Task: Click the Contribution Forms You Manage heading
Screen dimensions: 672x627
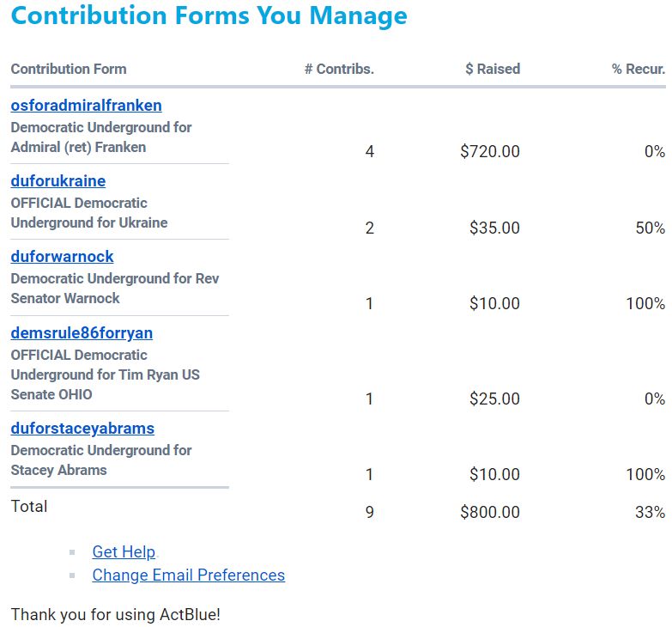Action: 209,15
